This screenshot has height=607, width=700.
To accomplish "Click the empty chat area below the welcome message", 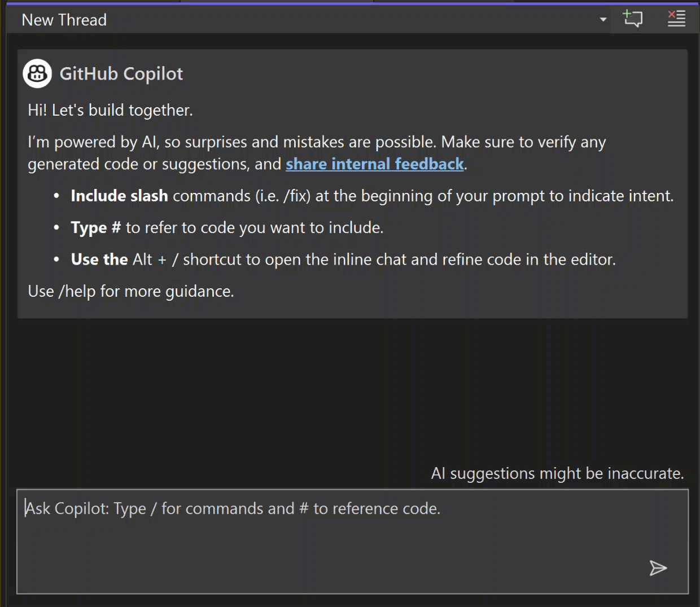I will pyautogui.click(x=352, y=389).
